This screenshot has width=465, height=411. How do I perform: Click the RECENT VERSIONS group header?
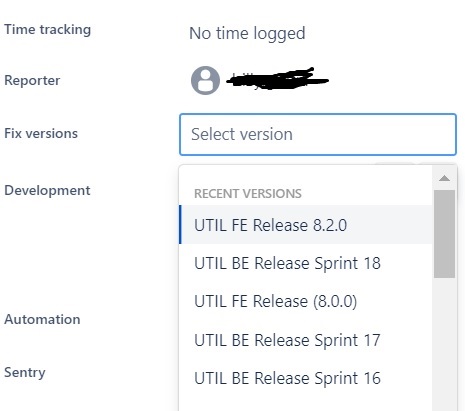click(x=248, y=194)
